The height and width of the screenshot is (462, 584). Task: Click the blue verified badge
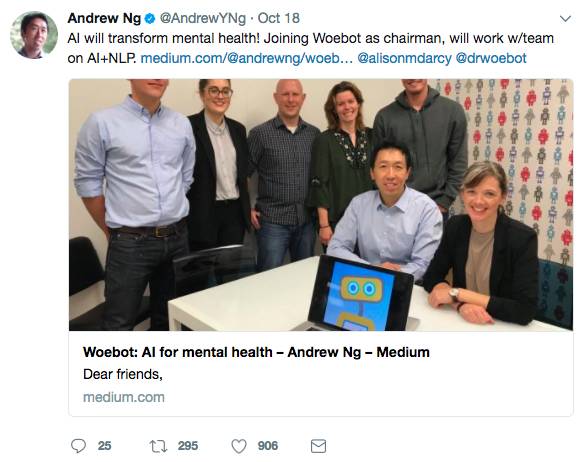(x=150, y=18)
